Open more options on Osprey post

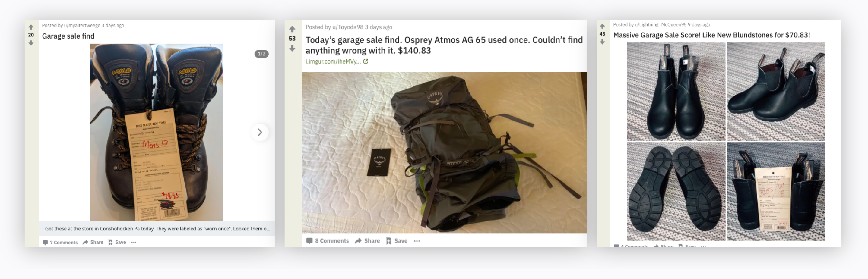click(417, 241)
